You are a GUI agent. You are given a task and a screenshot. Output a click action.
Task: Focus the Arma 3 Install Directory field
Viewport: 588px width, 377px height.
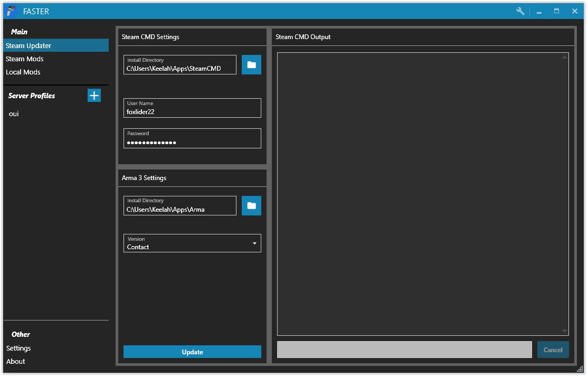pyautogui.click(x=179, y=205)
